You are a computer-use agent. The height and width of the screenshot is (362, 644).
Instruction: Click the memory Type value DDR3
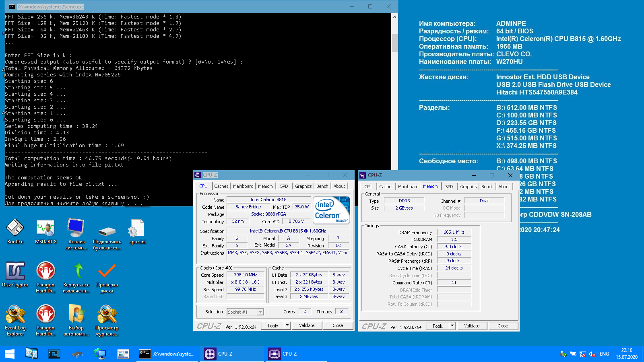click(405, 201)
